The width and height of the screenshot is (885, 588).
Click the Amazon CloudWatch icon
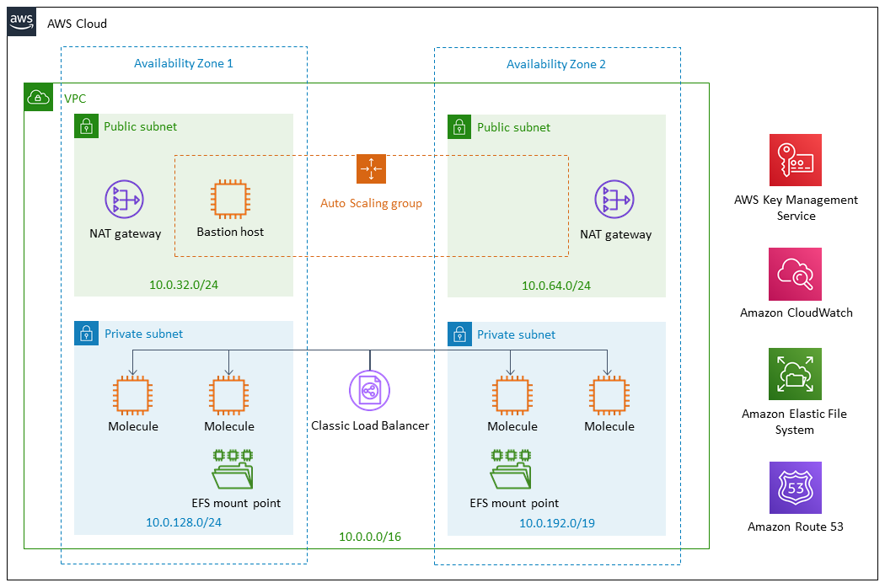coord(796,275)
